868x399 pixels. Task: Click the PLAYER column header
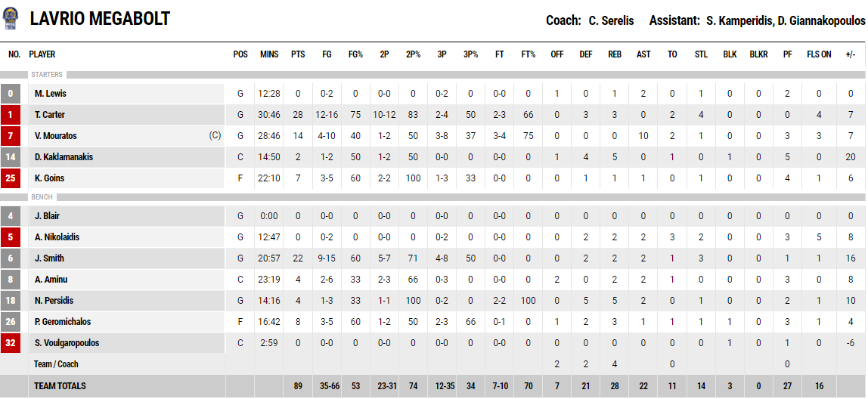tap(42, 54)
